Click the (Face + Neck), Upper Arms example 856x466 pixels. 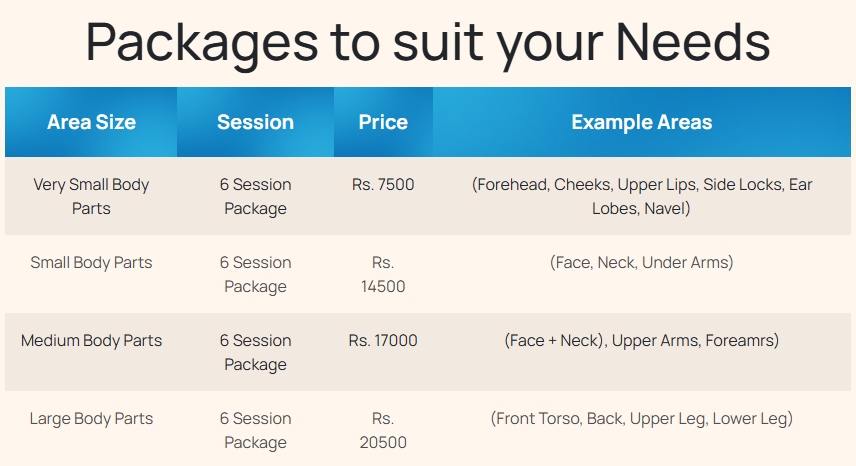641,341
